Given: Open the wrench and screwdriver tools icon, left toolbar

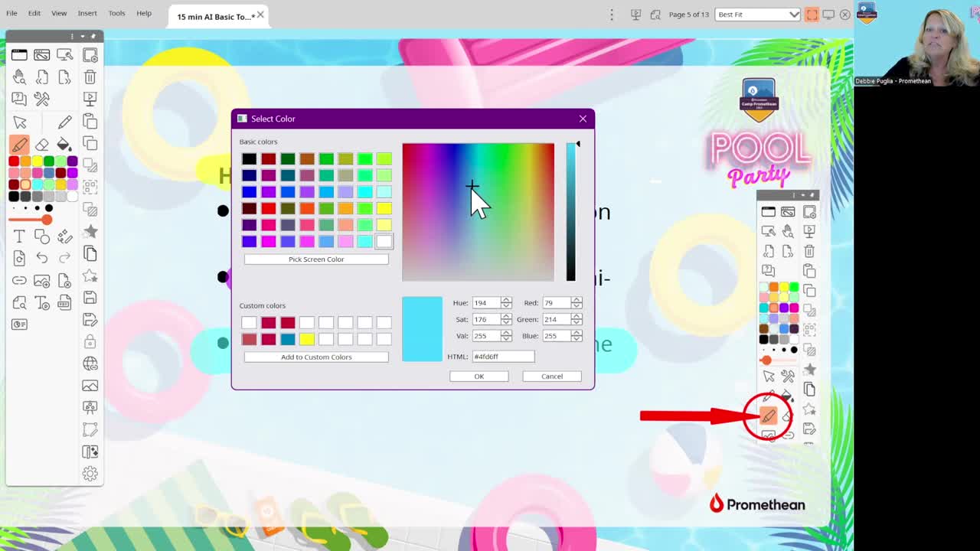Looking at the screenshot, I should (42, 99).
